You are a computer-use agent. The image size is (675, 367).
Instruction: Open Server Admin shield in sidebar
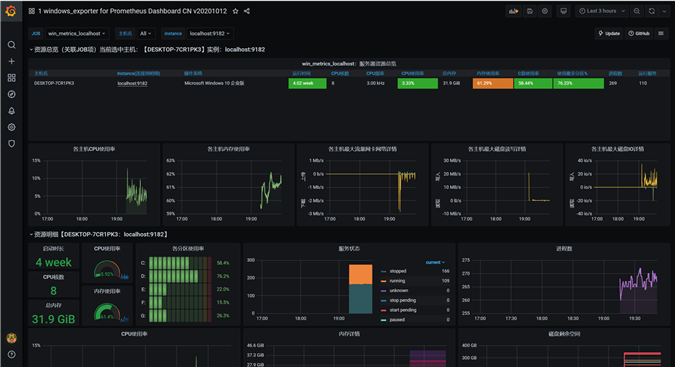click(x=12, y=143)
